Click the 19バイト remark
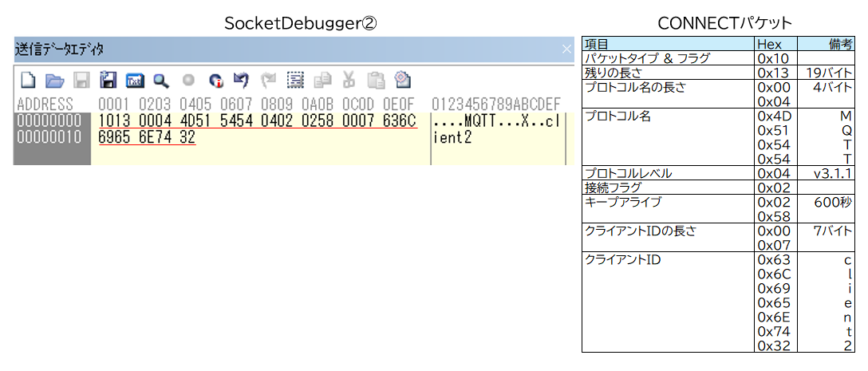The width and height of the screenshot is (868, 371). [x=831, y=73]
